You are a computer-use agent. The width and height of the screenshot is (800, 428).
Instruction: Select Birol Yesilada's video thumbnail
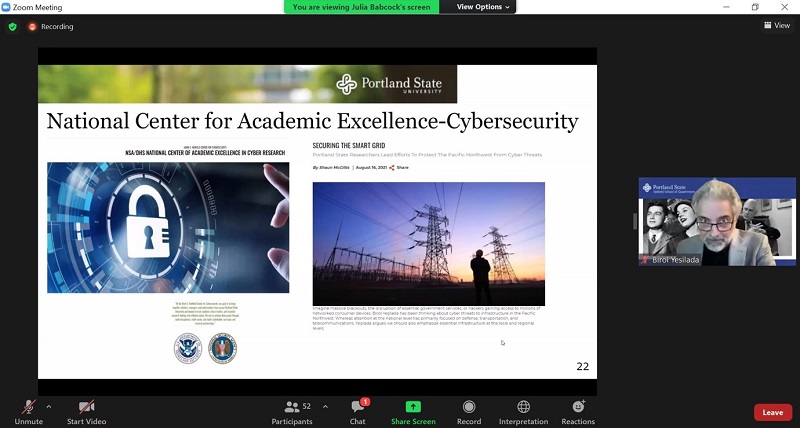tap(717, 221)
